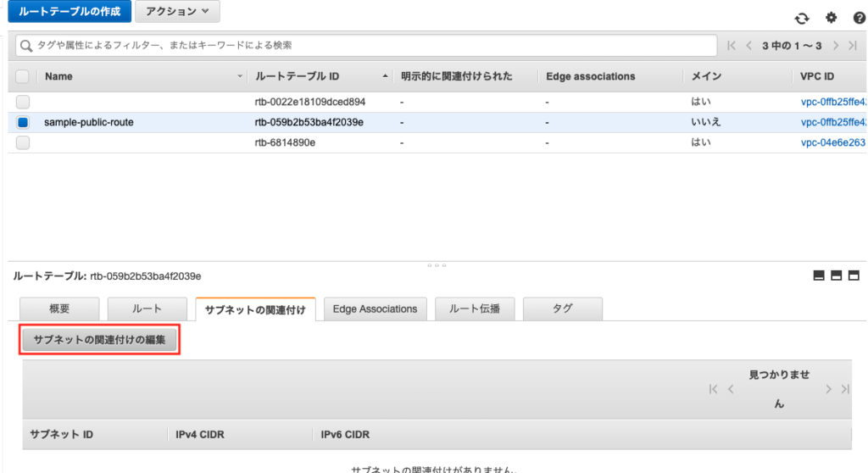Image resolution: width=868 pixels, height=473 pixels.
Task: Open the アクション dropdown menu
Action: click(177, 11)
